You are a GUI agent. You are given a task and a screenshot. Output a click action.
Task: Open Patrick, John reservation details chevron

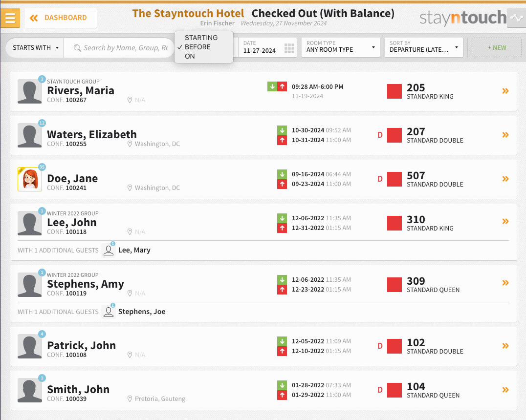pos(505,346)
